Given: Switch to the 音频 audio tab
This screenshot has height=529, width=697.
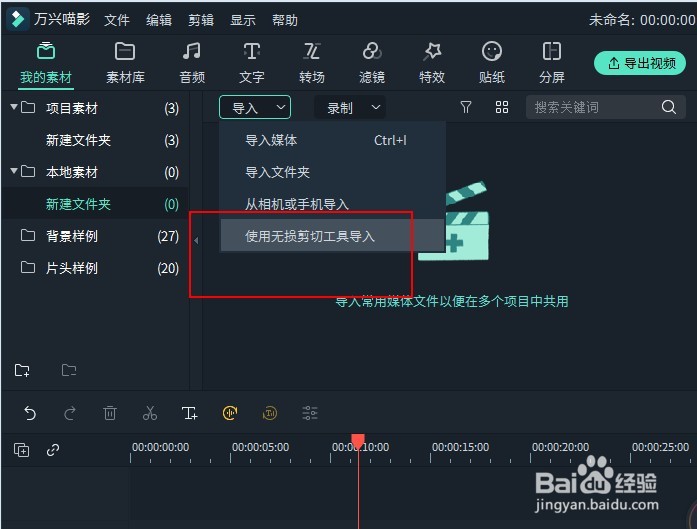Looking at the screenshot, I should coord(192,63).
